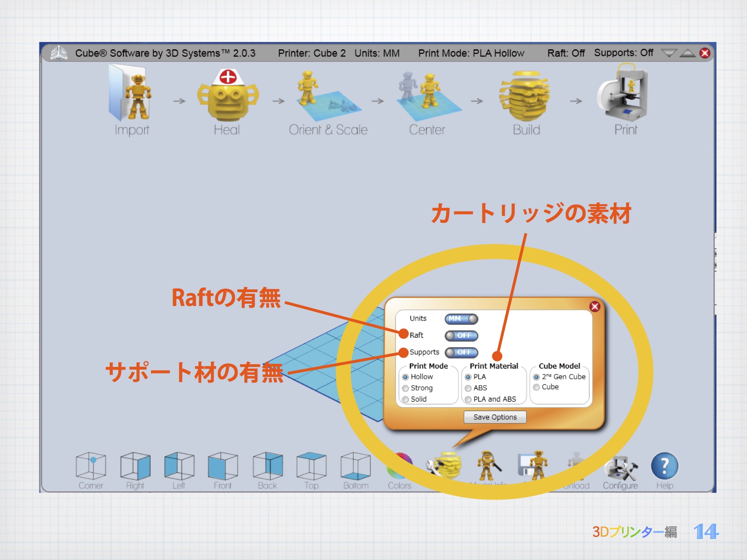747x560 pixels.
Task: Close the Cube Software window
Action: 705,53
